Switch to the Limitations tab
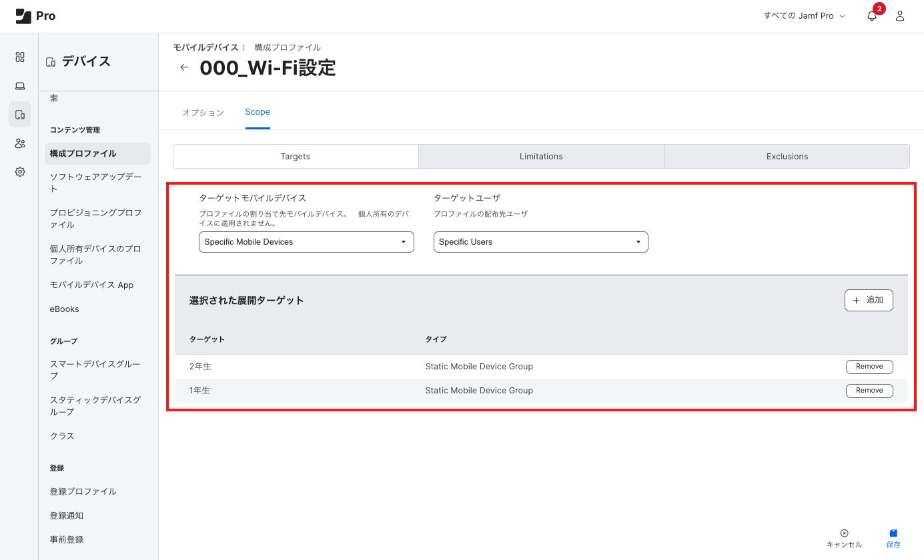This screenshot has height=560, width=924. pos(541,157)
